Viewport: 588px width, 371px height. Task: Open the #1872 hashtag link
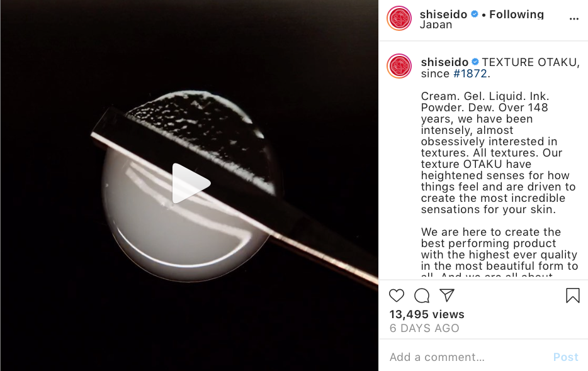pos(470,74)
